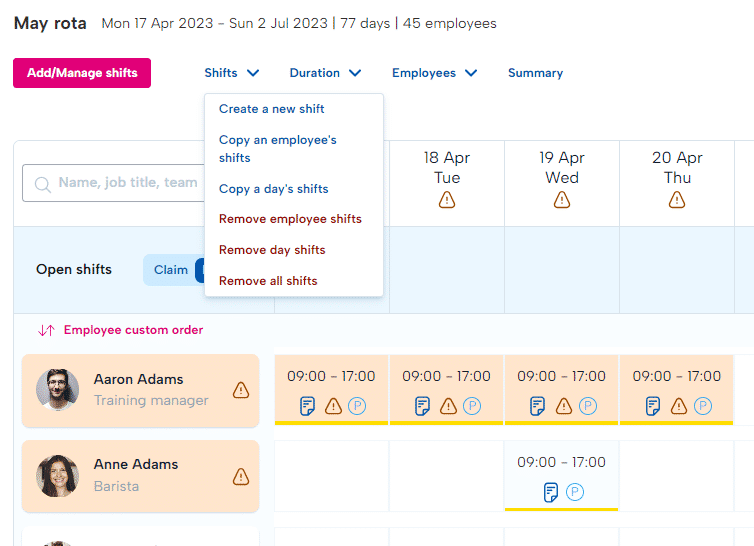Open the Duration dropdown
Viewport: 754px width, 546px height.
pyautogui.click(x=325, y=73)
